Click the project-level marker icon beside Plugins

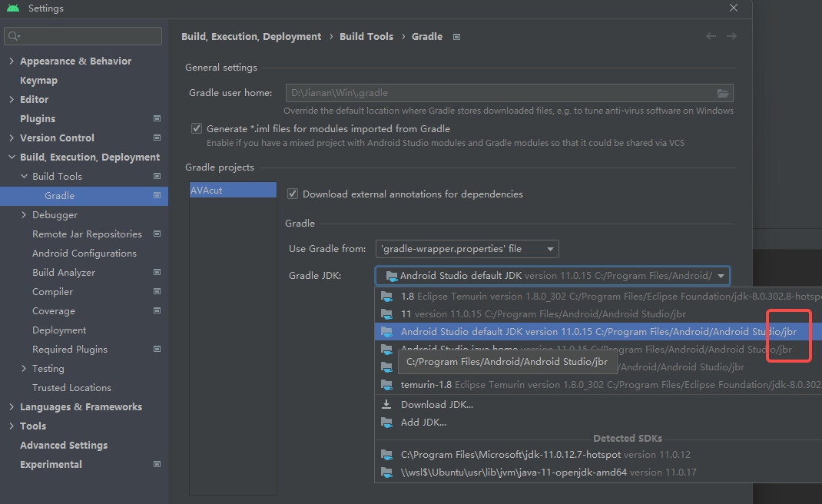[157, 118]
